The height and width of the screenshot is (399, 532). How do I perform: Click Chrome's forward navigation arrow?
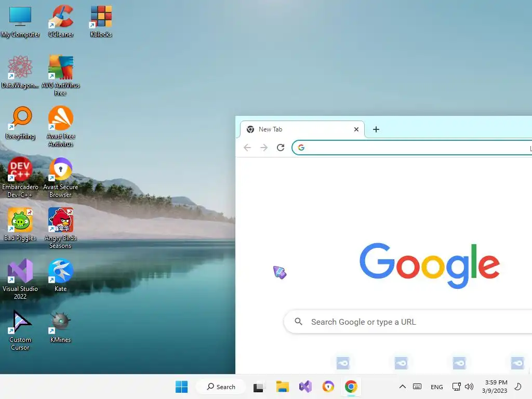pos(264,148)
